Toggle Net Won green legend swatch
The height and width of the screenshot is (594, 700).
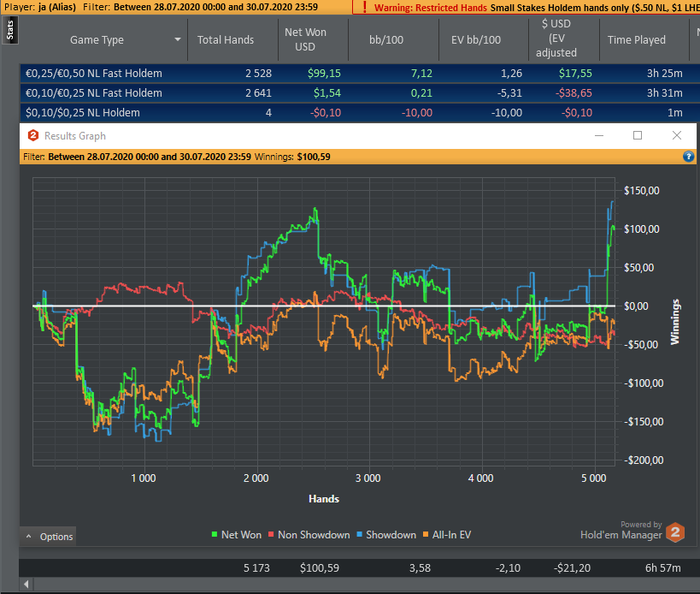(215, 535)
